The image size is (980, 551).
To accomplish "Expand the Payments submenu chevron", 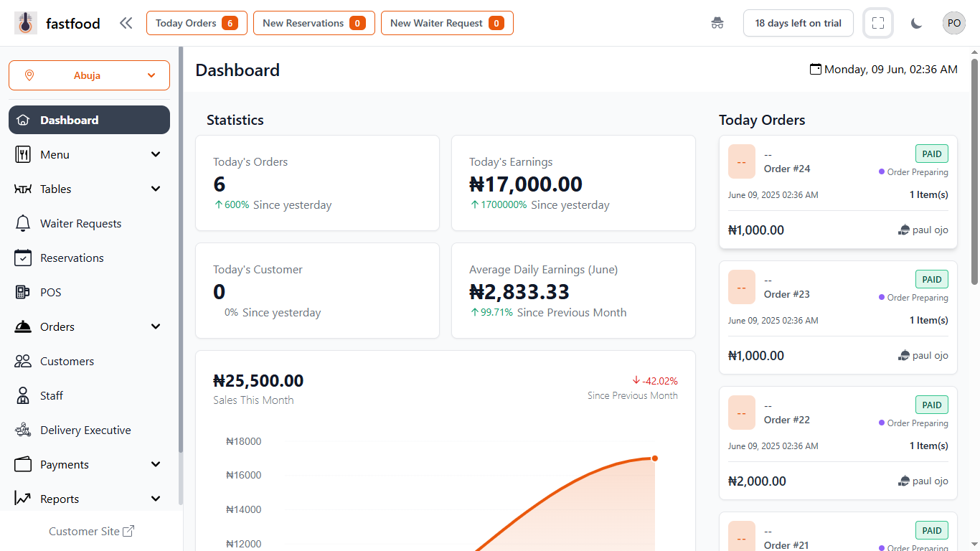I will [156, 464].
